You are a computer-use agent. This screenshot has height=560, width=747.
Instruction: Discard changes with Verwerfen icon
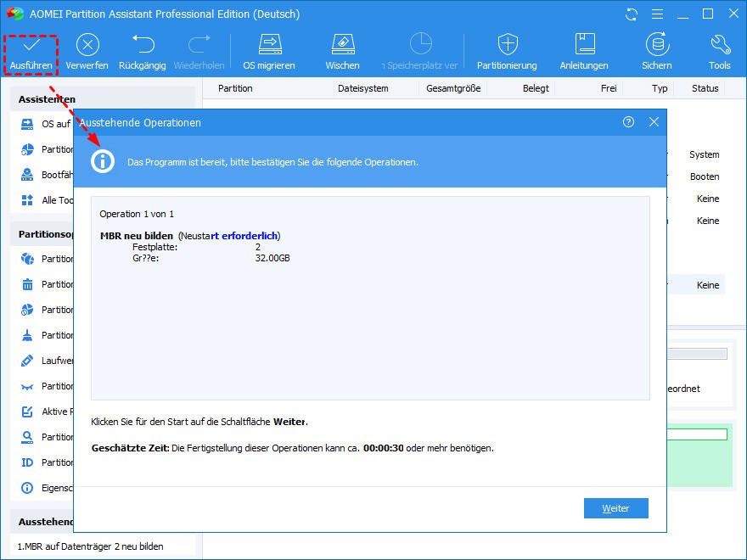pos(87,45)
